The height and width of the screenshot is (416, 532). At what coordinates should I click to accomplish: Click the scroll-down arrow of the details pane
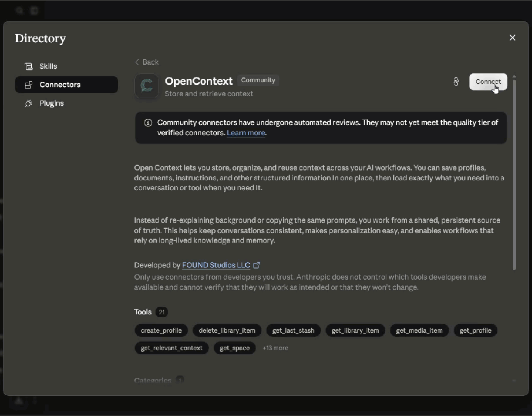point(514,381)
